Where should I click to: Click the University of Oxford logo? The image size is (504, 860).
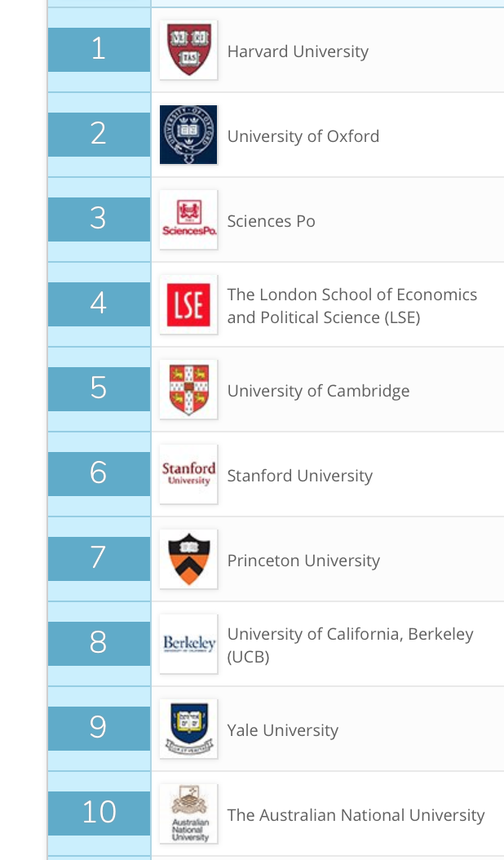(188, 135)
